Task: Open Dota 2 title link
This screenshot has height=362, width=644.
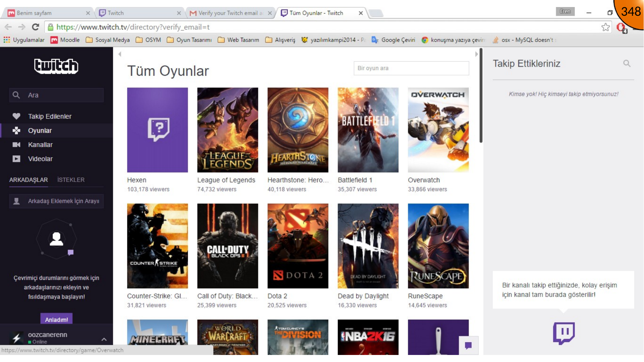Action: (277, 296)
